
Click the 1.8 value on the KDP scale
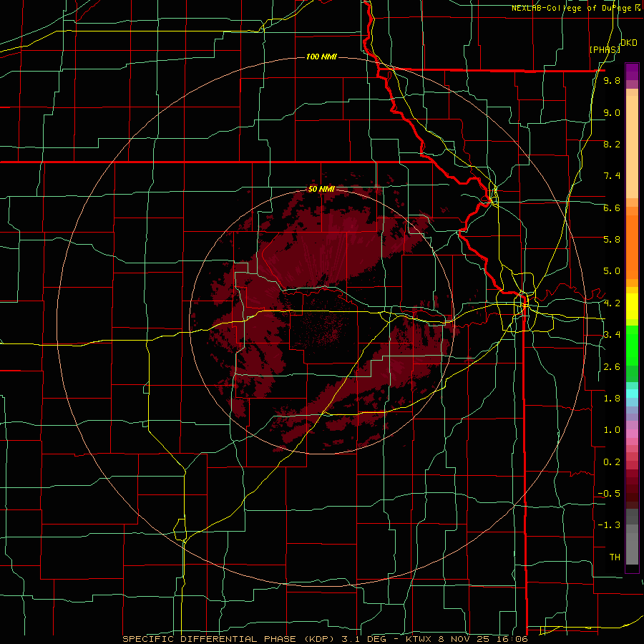pos(612,399)
